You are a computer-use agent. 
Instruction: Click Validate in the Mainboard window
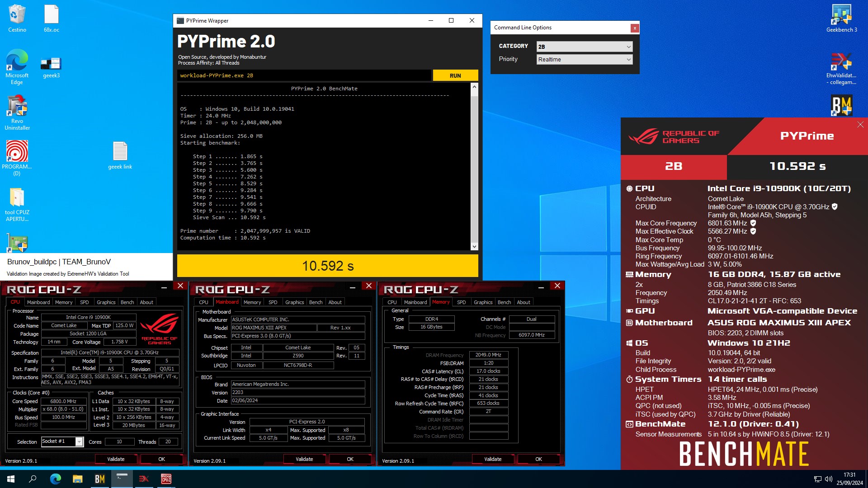tap(304, 459)
